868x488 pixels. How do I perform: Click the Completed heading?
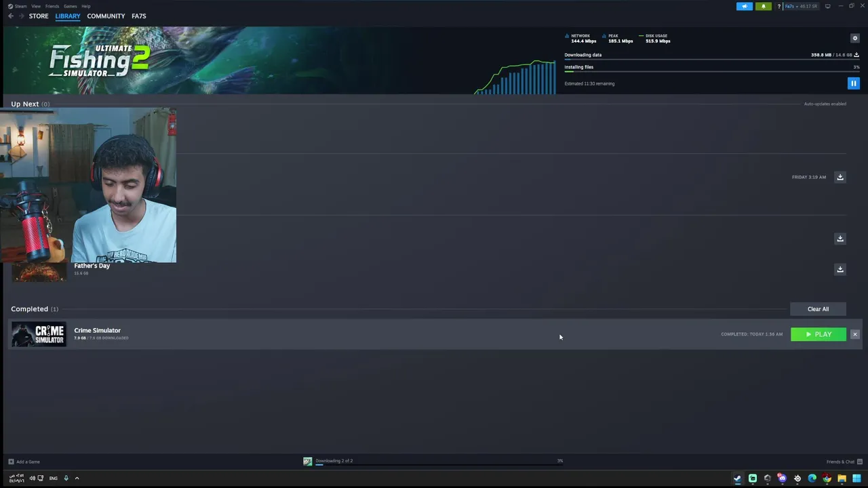point(30,309)
